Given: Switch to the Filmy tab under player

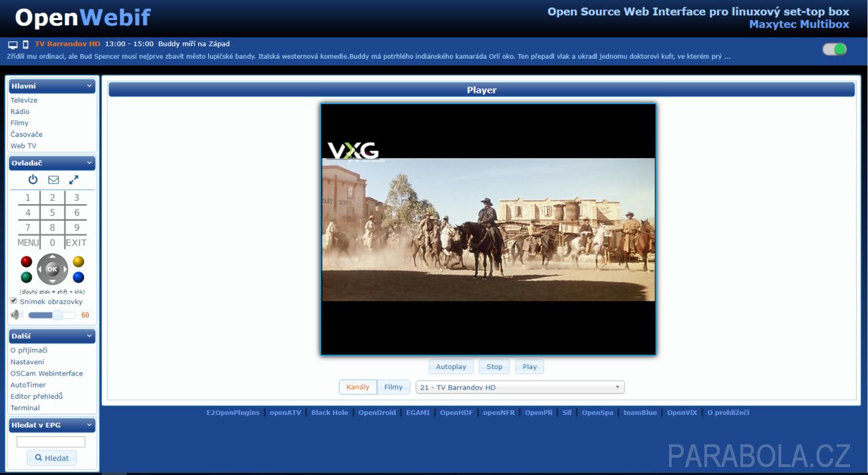Looking at the screenshot, I should click(394, 387).
